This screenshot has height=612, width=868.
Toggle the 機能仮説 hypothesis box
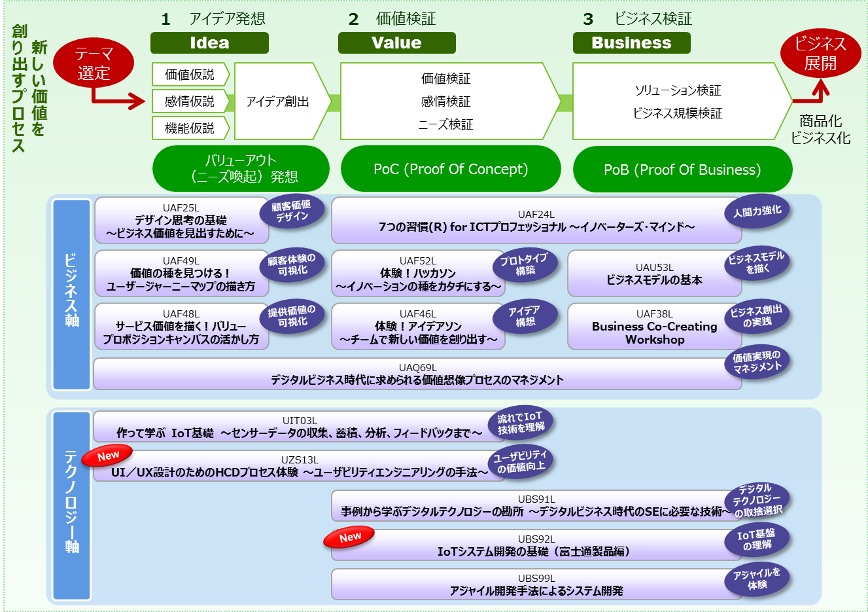[x=188, y=128]
